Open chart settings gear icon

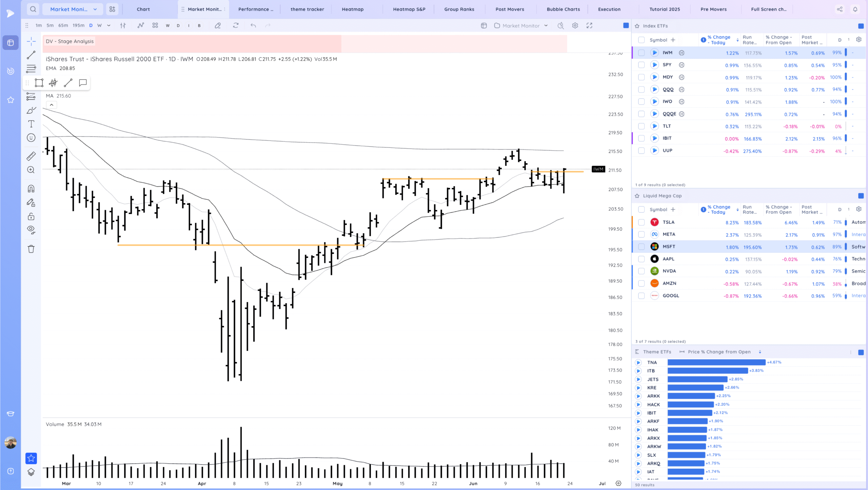click(x=575, y=25)
